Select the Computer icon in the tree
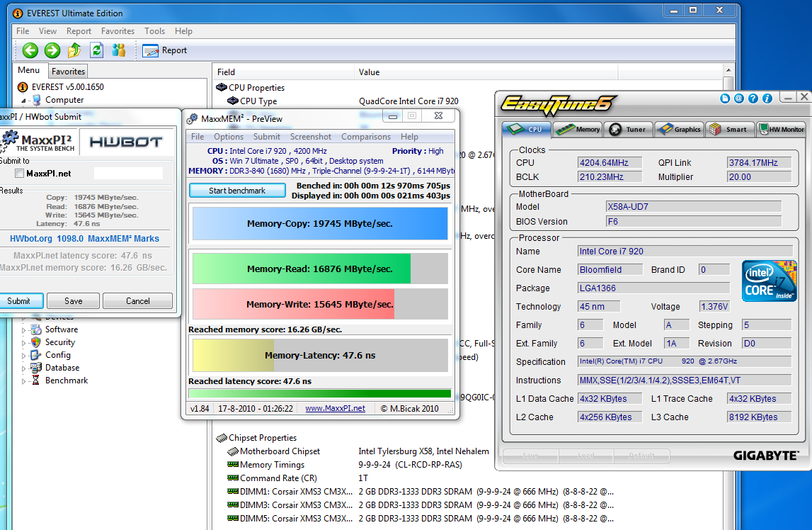 click(x=37, y=100)
